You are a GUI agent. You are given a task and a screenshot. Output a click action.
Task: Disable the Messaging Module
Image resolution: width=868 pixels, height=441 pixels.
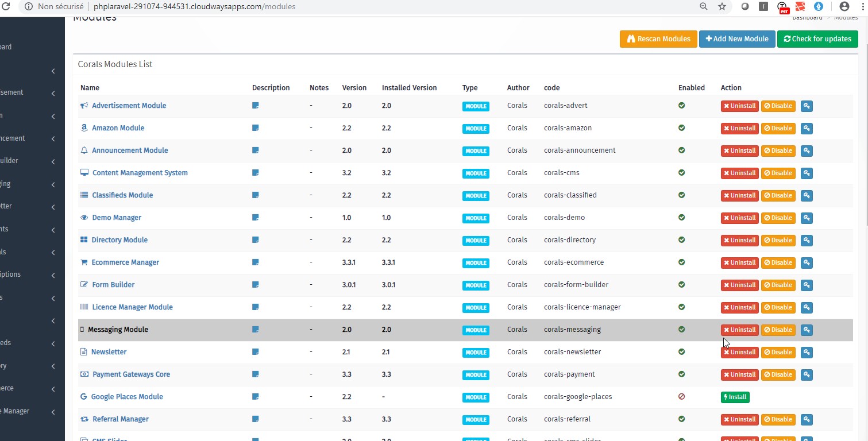tap(778, 330)
